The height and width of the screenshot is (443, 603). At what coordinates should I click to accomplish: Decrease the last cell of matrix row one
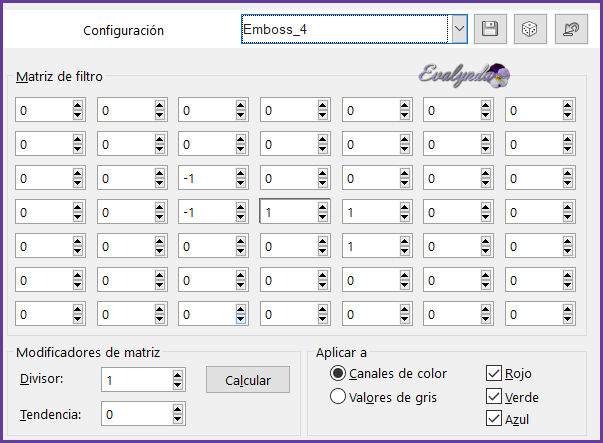click(568, 114)
